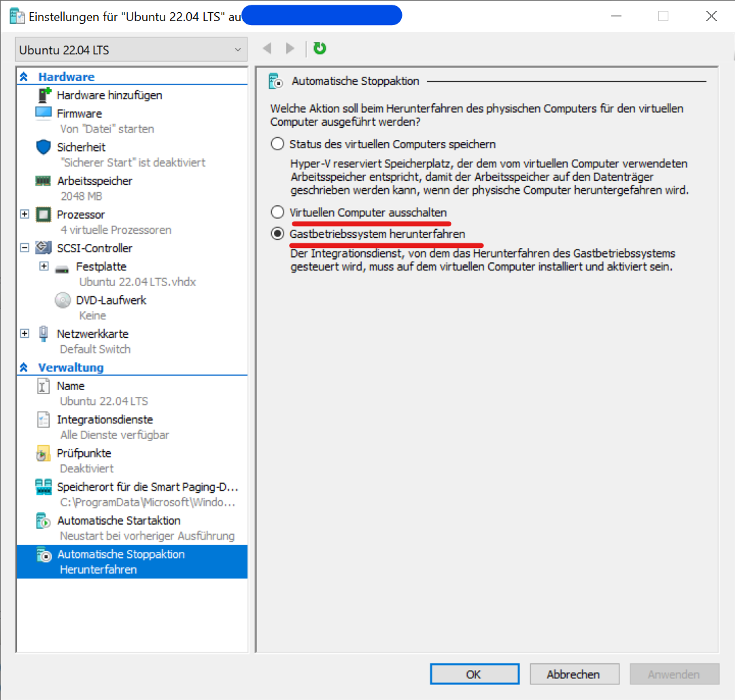Viewport: 735px width, 700px height.
Task: Click the Smart Paging path C:\ProgramData text
Action: point(148,502)
